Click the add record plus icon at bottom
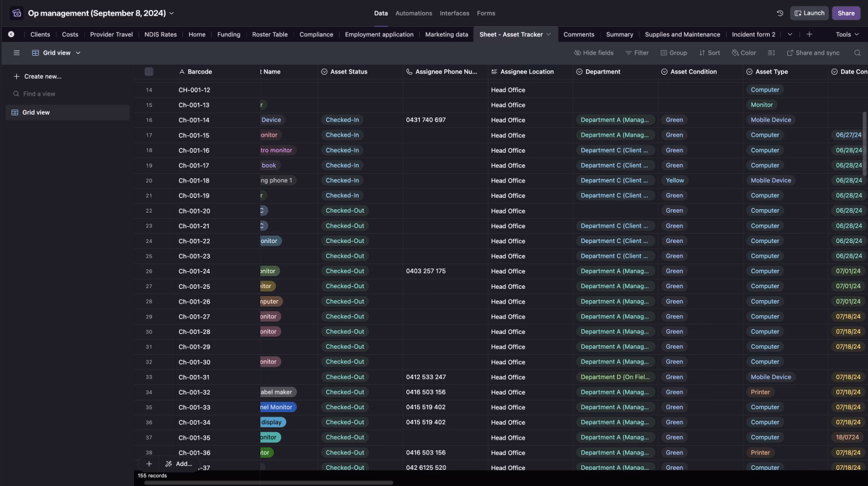The image size is (868, 486). point(149,464)
